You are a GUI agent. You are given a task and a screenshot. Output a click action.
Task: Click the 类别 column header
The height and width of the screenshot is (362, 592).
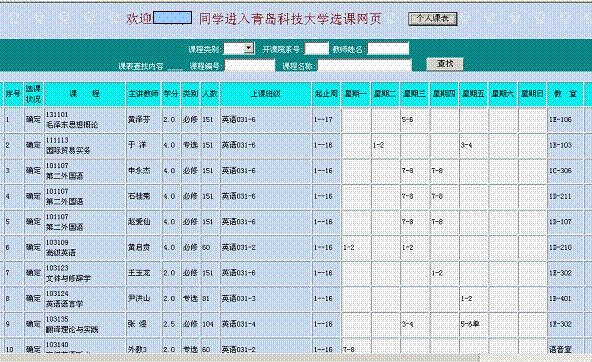pos(191,94)
